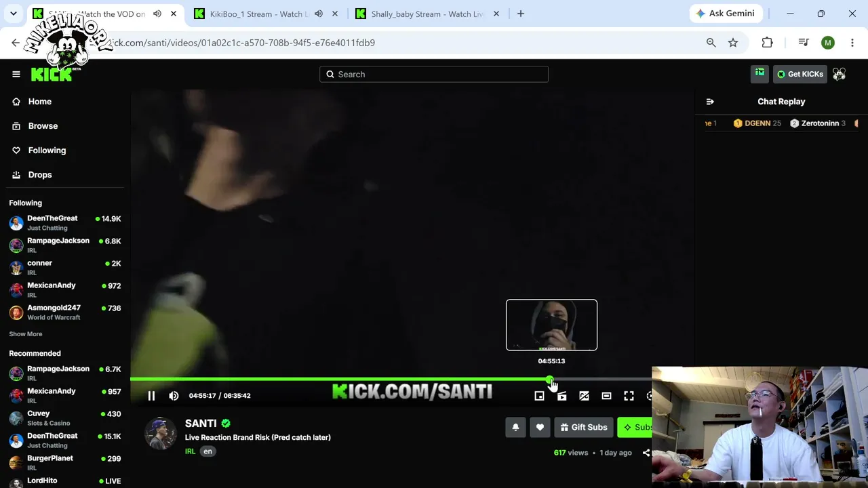
Task: Follow SANTI with the heart button
Action: 540,428
